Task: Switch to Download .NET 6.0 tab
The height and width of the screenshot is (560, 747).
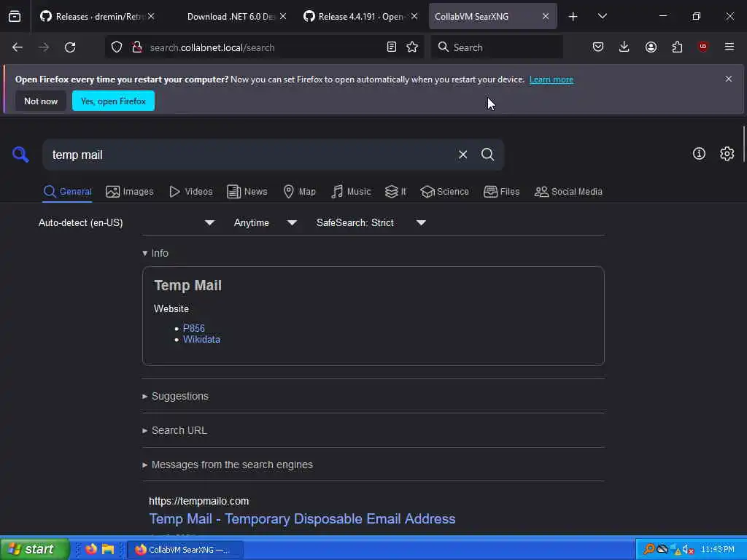Action: click(230, 17)
